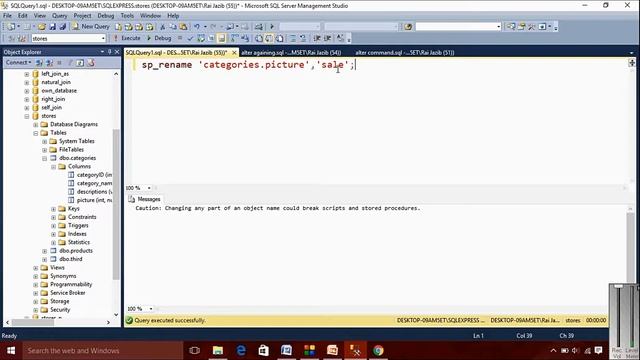Select the dbo.third table
This screenshot has height=360, width=640.
71,259
